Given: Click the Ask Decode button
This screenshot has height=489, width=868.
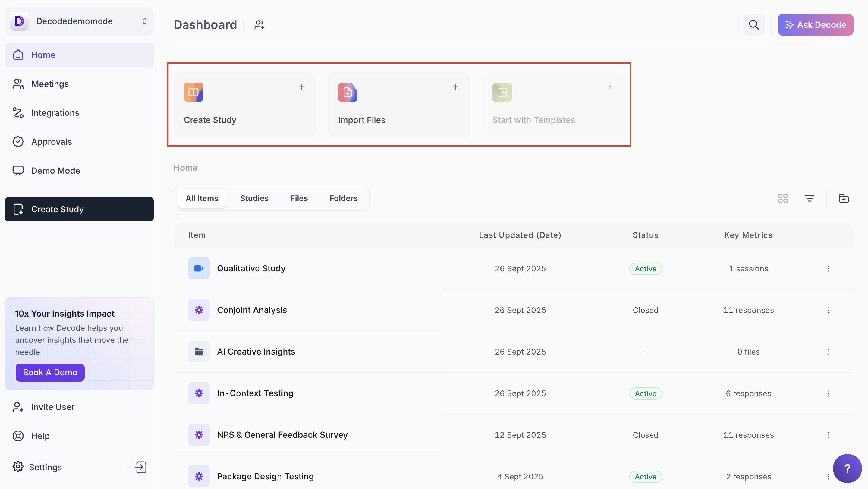Looking at the screenshot, I should 815,25.
